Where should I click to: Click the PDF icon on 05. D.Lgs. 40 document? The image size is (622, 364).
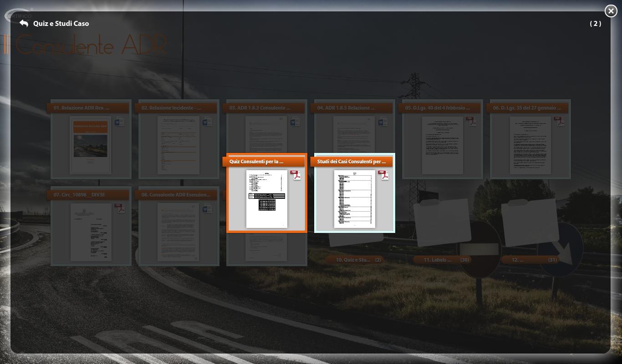pyautogui.click(x=471, y=121)
